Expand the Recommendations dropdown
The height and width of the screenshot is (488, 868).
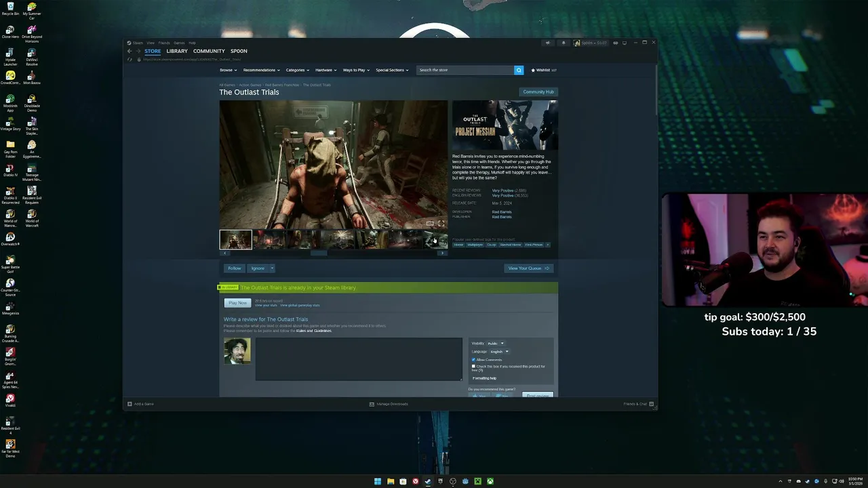(261, 70)
